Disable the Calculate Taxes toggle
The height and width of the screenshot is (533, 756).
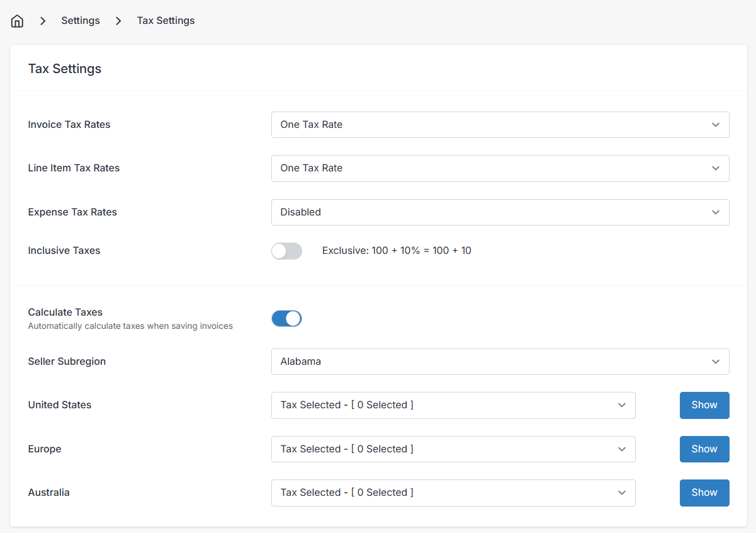(286, 319)
